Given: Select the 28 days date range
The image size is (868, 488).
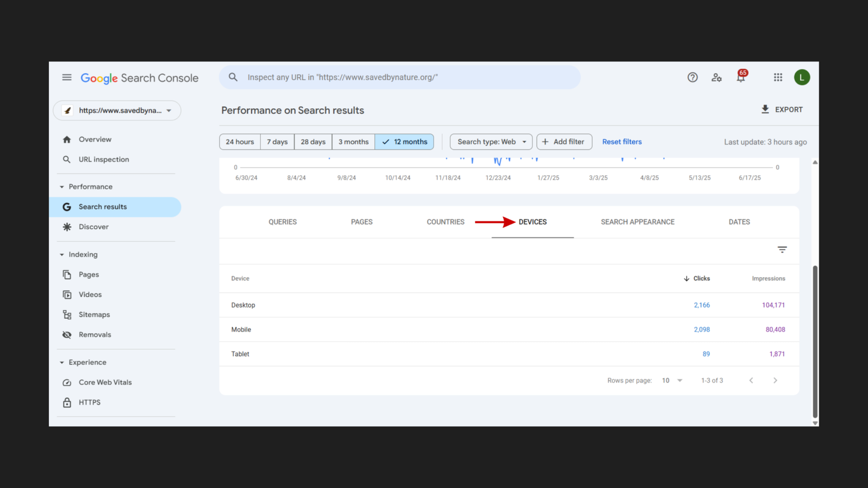Looking at the screenshot, I should tap(313, 142).
